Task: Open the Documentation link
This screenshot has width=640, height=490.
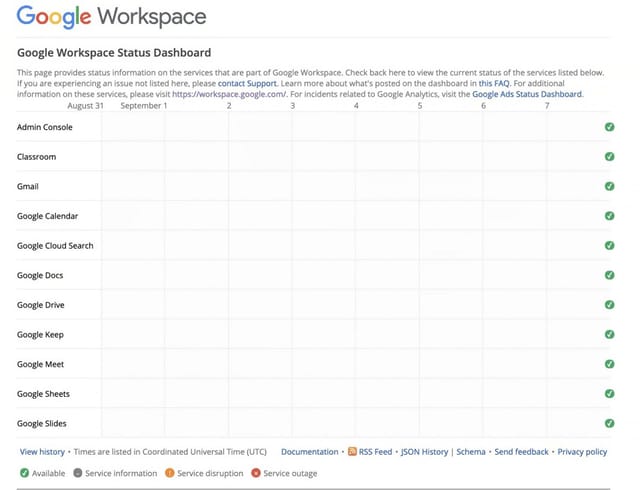Action: tap(309, 452)
